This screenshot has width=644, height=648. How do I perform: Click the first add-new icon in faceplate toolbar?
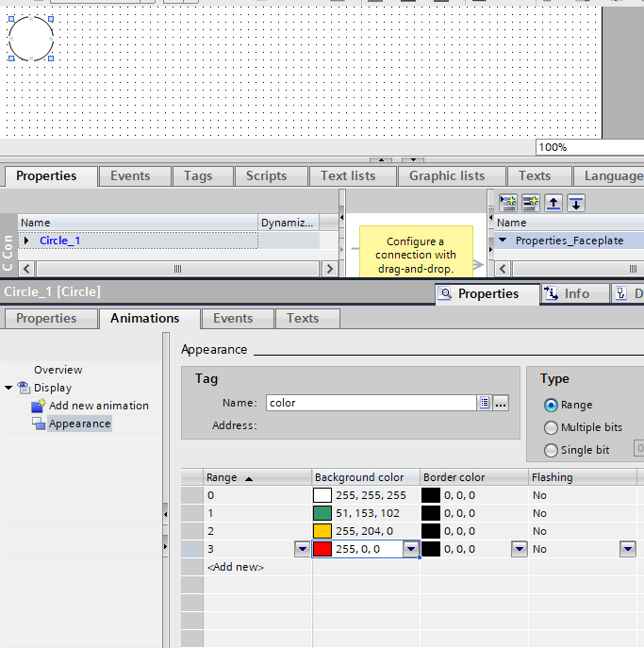point(508,202)
